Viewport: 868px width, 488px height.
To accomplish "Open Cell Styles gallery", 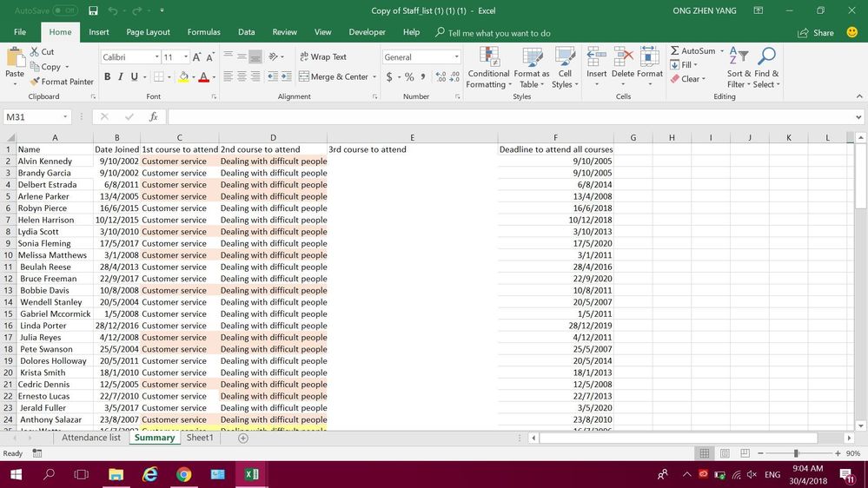I will click(x=565, y=68).
